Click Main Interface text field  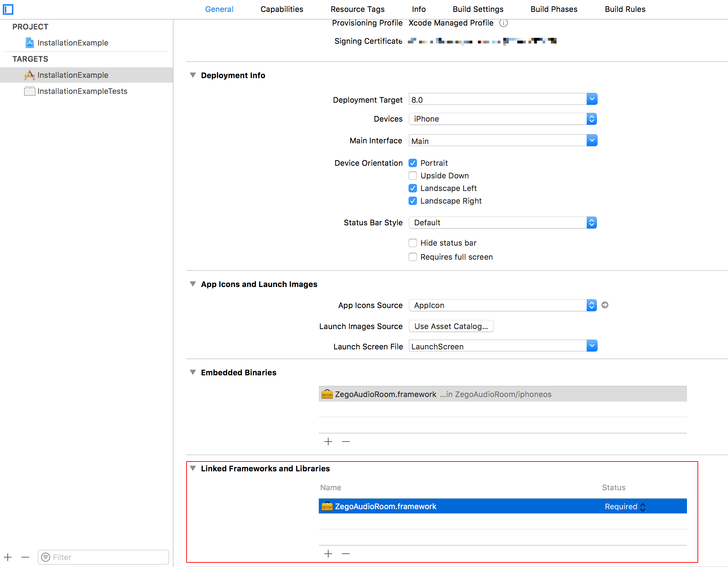click(498, 141)
